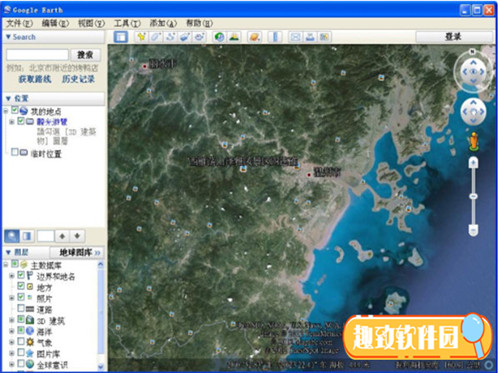Click the magnifier search-places button in Places panel
Viewport: 500px width, 373px height.
(12, 236)
